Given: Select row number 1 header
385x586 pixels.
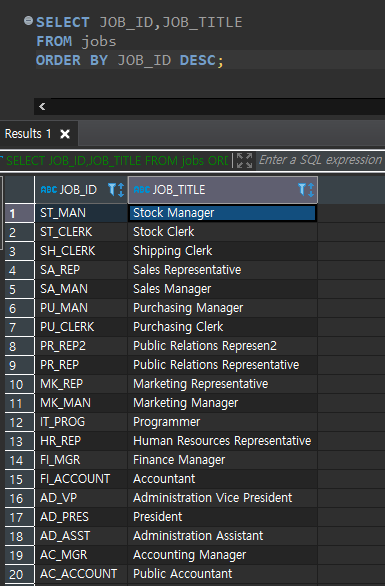Looking at the screenshot, I should (x=19, y=213).
